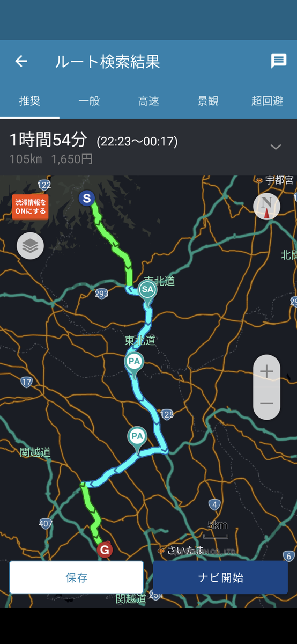
Task: Turn on traffic info (渋滞情報をONにする)
Action: coord(30,207)
